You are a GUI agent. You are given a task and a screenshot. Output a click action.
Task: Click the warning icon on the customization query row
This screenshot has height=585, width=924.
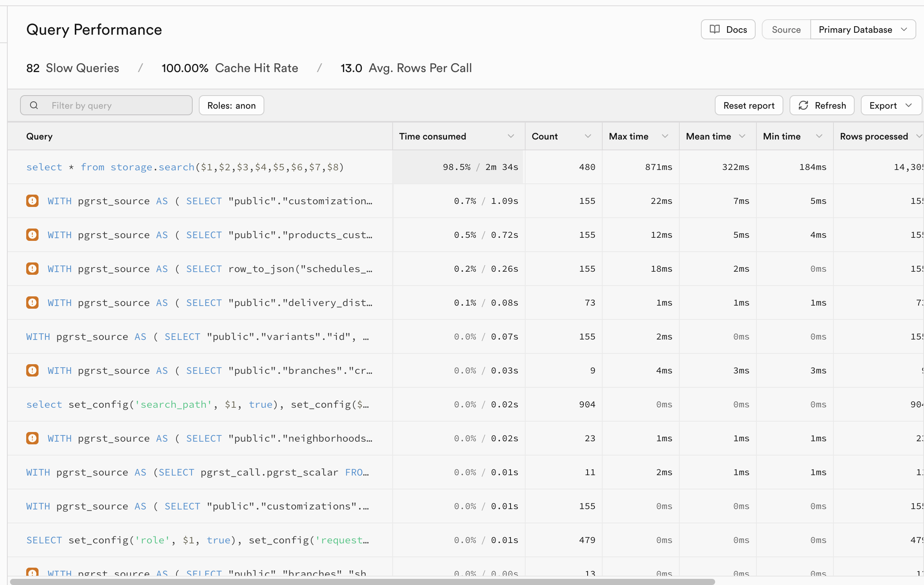pos(32,201)
